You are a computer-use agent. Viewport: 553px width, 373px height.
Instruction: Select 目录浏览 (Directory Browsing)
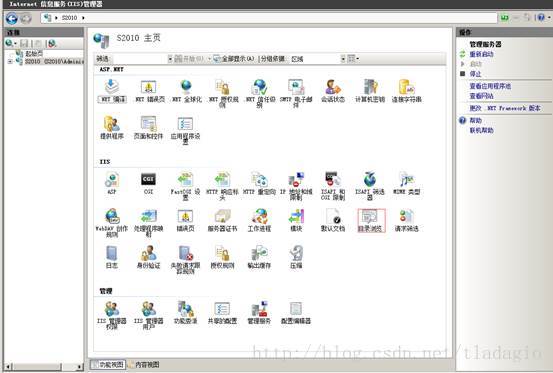[371, 221]
